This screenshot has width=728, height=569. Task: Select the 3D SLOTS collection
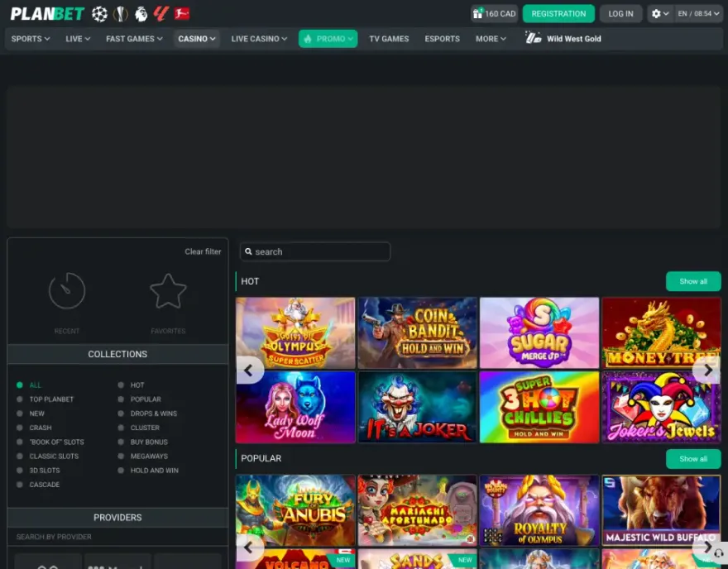tap(38, 470)
